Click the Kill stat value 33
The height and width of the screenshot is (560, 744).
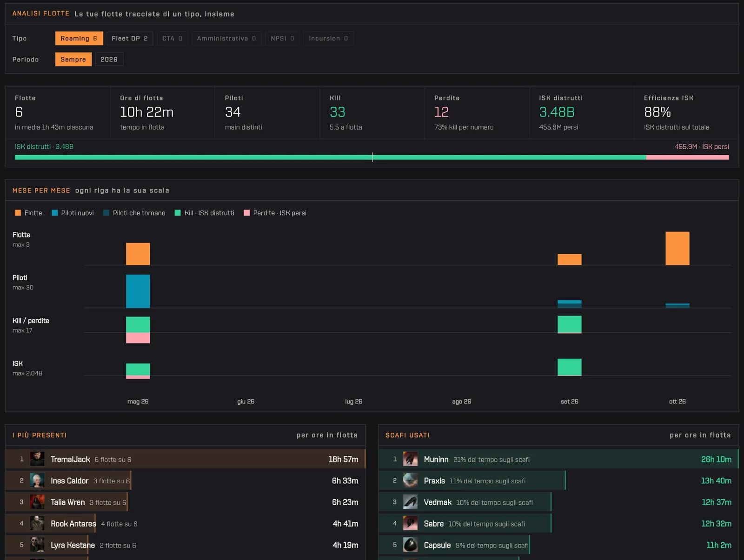click(x=338, y=112)
